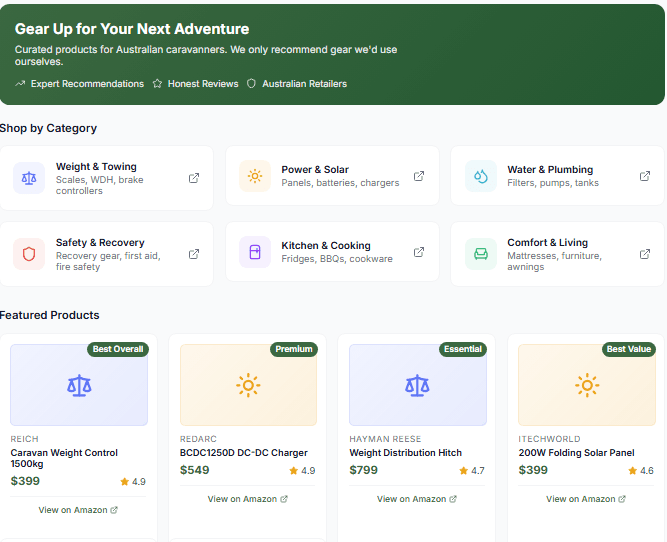
Task: Click the Water & Plumbing droplet icon
Action: [481, 176]
